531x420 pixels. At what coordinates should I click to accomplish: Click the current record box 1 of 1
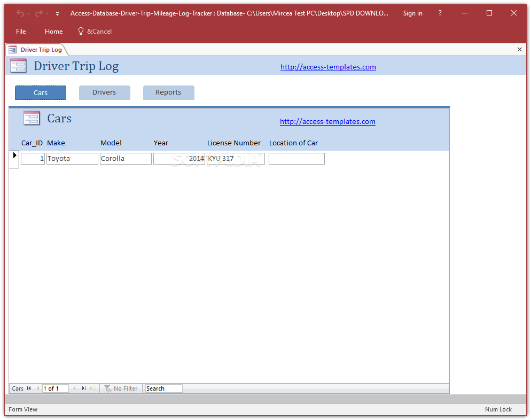[55, 388]
